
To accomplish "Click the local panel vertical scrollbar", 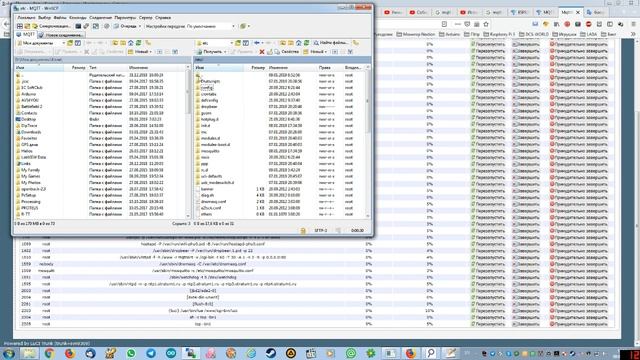I will [x=188, y=143].
